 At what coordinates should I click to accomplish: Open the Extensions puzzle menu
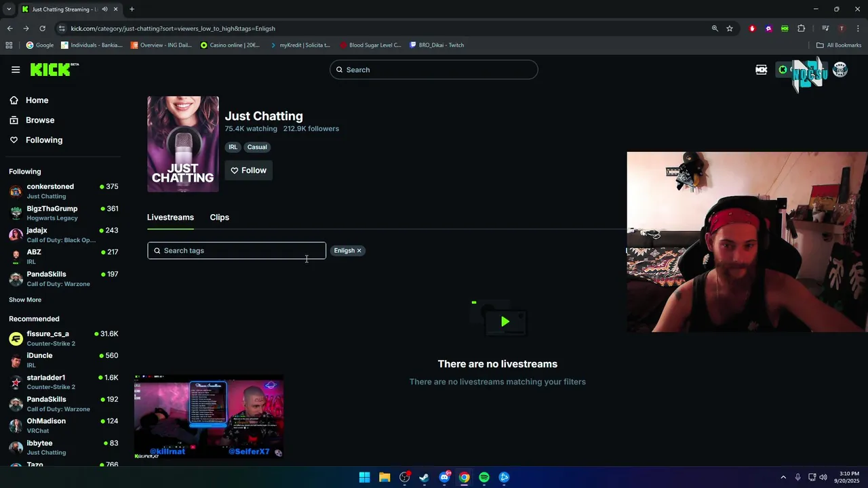click(x=802, y=28)
